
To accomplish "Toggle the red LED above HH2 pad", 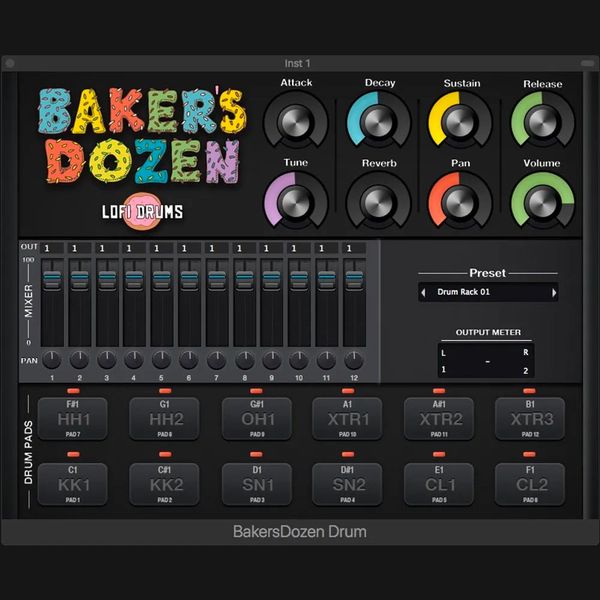I will point(165,391).
